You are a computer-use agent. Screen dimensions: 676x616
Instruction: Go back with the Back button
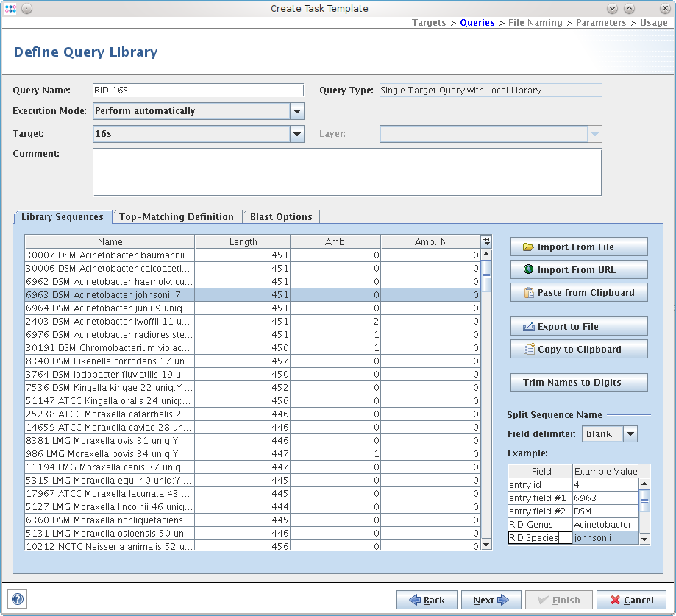click(427, 600)
